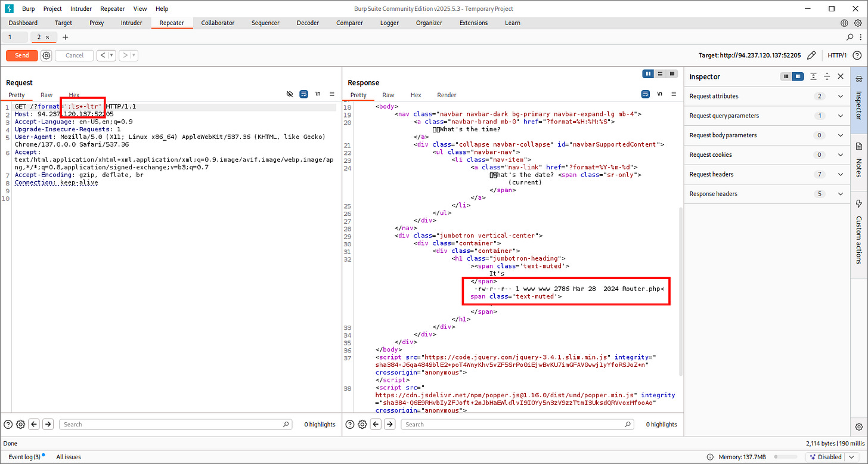Click the edit target pencil icon
868x464 pixels.
(811, 55)
